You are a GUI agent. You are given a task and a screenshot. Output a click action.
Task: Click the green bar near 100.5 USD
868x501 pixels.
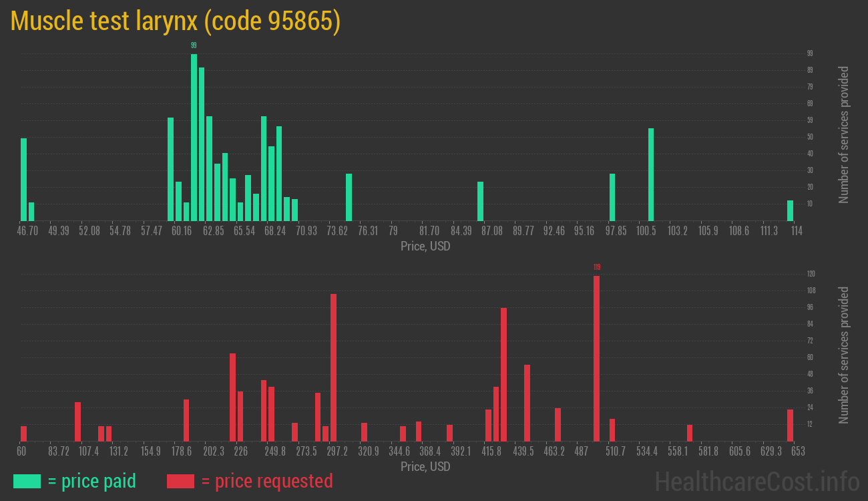point(651,174)
